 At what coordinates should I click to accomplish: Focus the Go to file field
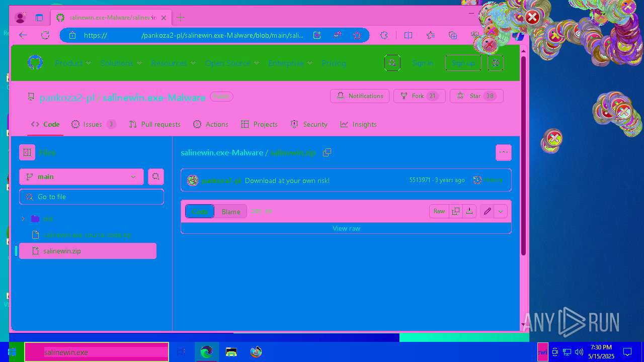[92, 197]
